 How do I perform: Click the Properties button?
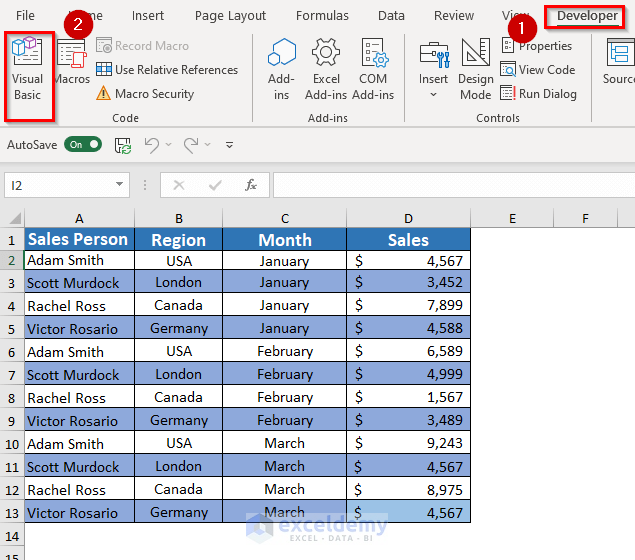pos(537,46)
